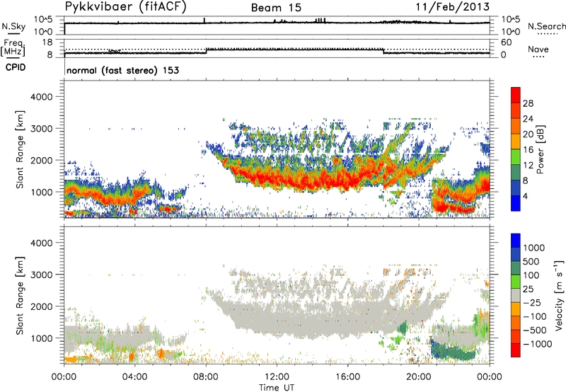Click the 'CPID' row label

[x=16, y=67]
